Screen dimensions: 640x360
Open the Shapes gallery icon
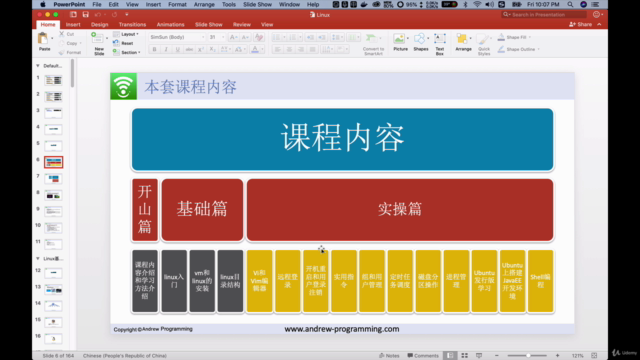419,39
